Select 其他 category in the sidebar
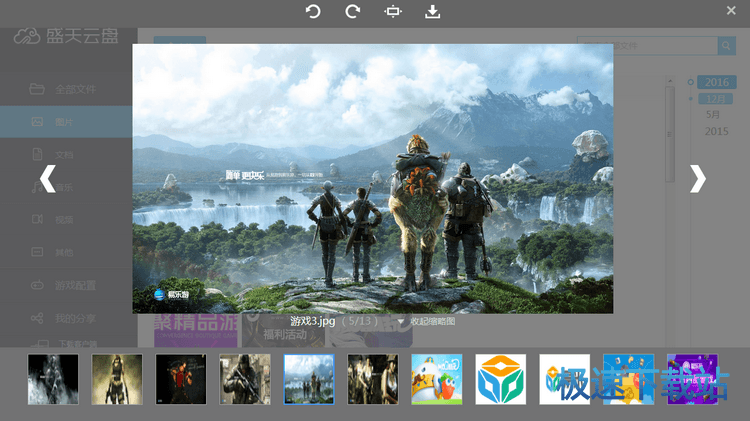The image size is (750, 421). [x=66, y=252]
